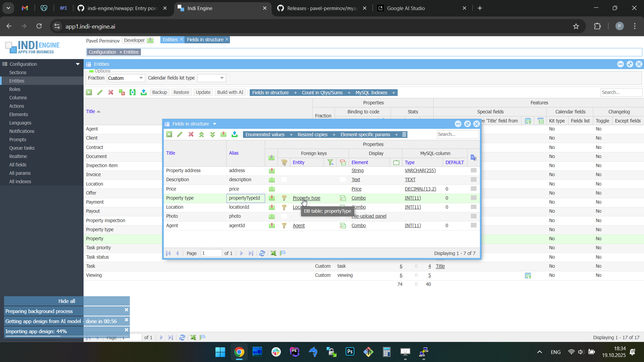Click the green pencil edit icon in Entities toolbar
Image resolution: width=644 pixels, height=362 pixels.
[100, 93]
